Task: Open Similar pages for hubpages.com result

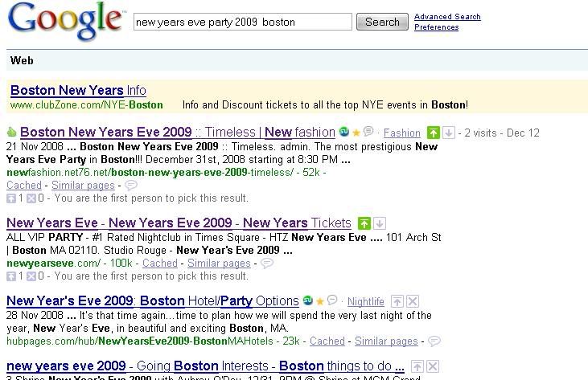Action: coord(386,341)
